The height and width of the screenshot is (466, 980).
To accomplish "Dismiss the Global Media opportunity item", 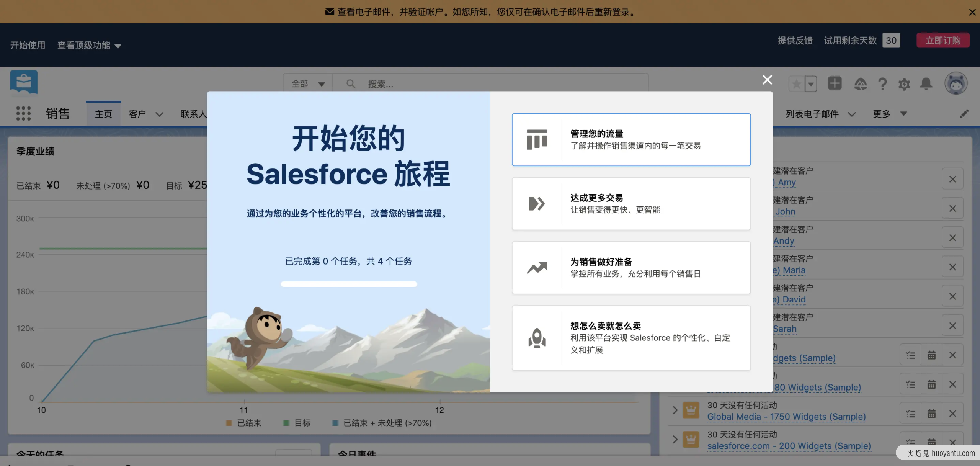I will [x=952, y=414].
